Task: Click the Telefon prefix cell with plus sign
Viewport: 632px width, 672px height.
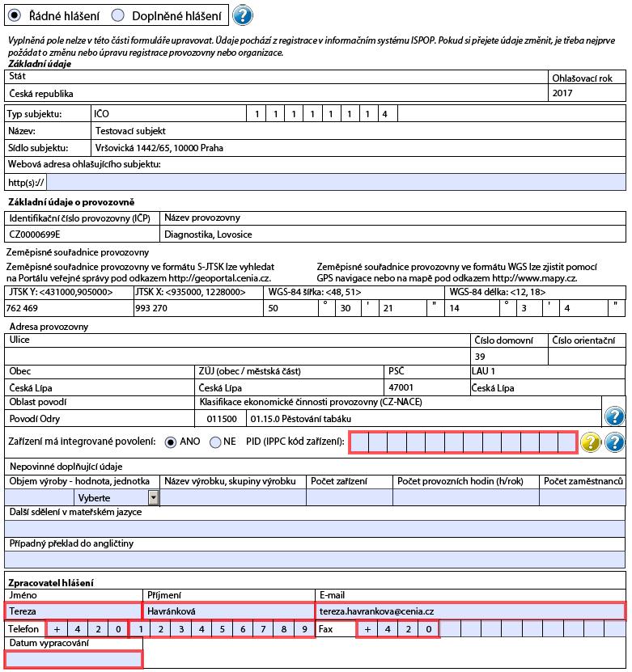Action: 57,629
